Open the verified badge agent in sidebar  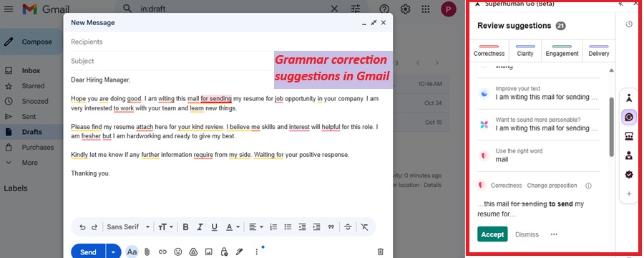(x=629, y=175)
